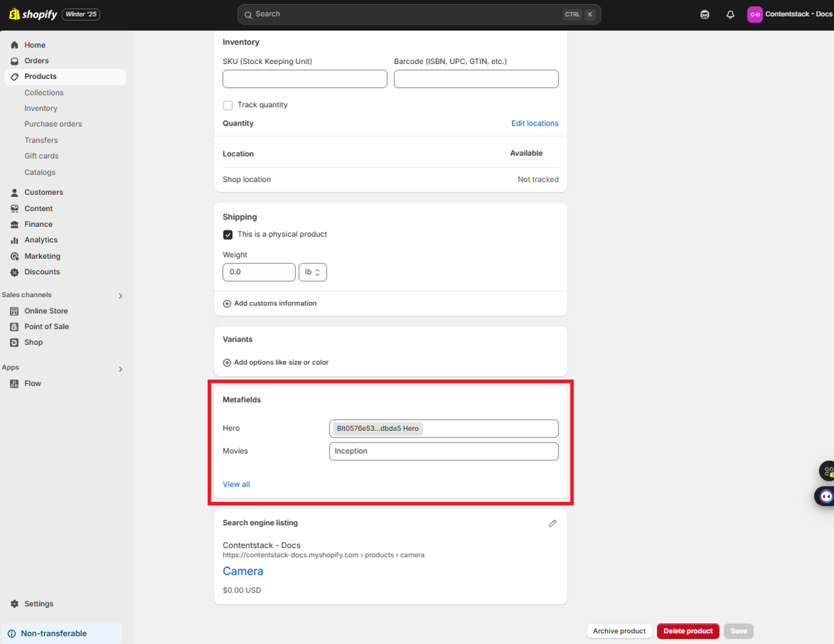
Task: Click the Non-transferable info icon
Action: (x=12, y=634)
